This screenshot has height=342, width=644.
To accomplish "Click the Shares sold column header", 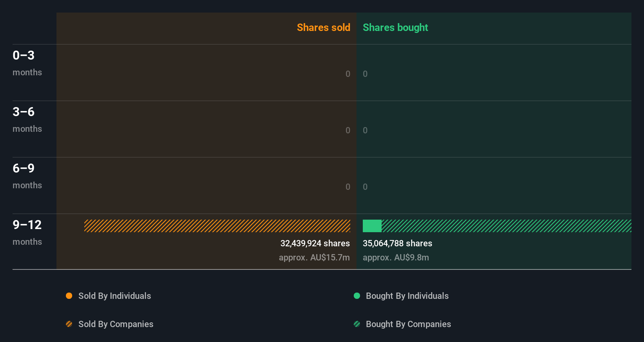I will [324, 27].
